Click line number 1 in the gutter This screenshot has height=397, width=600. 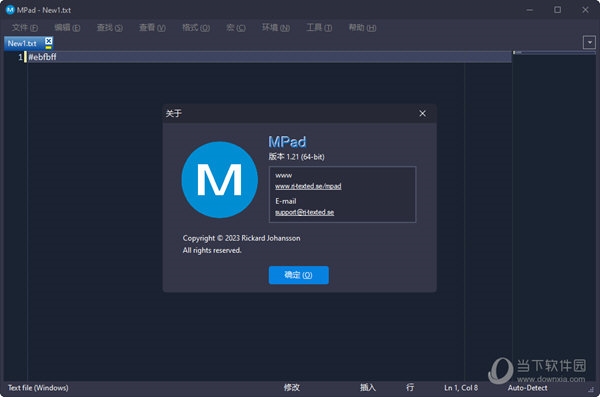[x=20, y=57]
